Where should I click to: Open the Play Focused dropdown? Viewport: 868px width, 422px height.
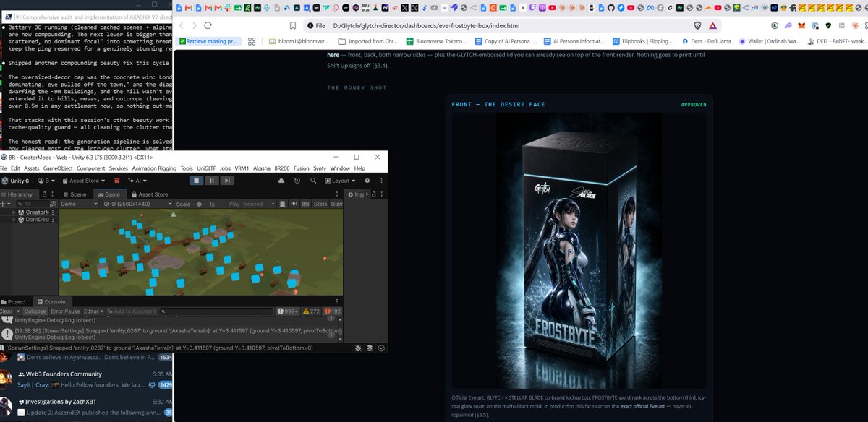(x=252, y=204)
